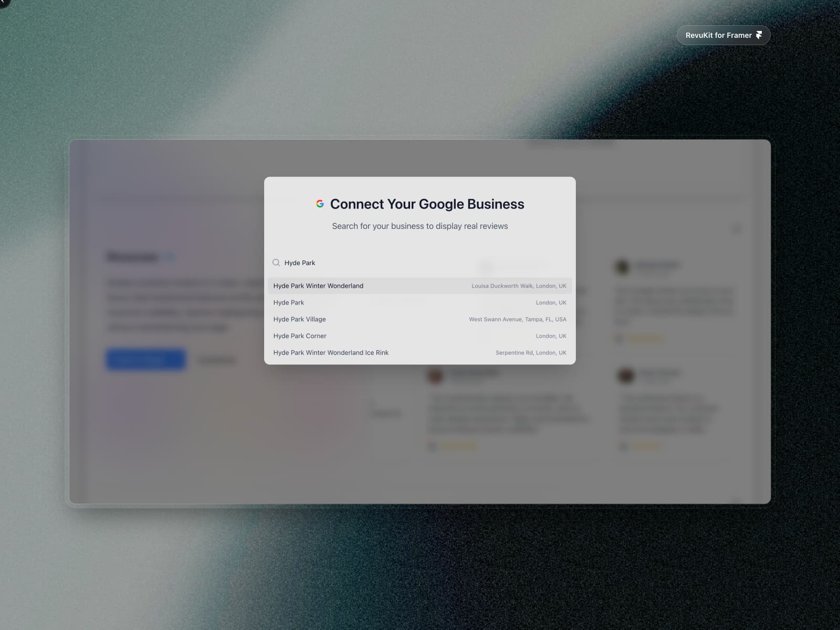Image resolution: width=840 pixels, height=630 pixels.
Task: Click the star rating on the top-right review
Action: coord(645,338)
